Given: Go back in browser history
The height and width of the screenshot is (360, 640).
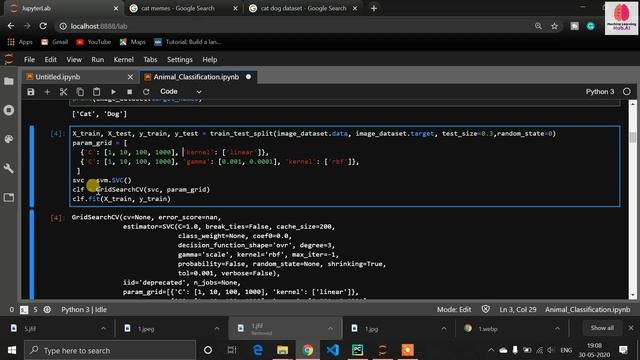Looking at the screenshot, I should pyautogui.click(x=11, y=26).
